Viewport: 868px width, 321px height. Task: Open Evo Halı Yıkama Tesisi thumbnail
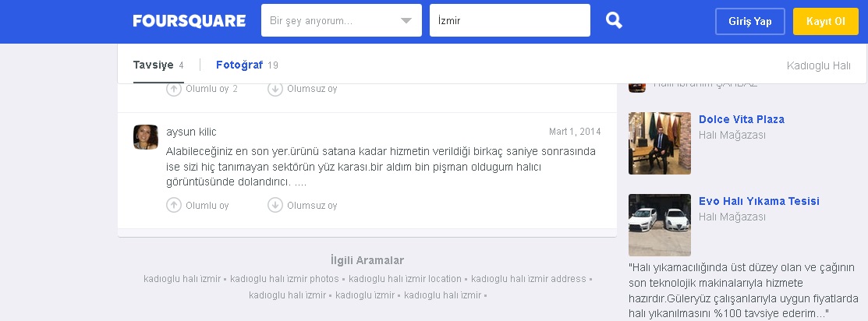click(x=659, y=224)
